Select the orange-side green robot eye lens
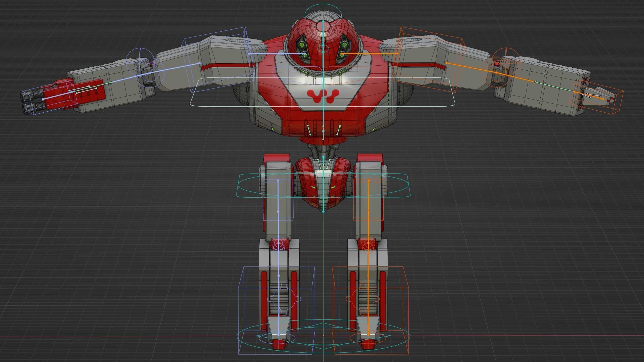 [345, 45]
